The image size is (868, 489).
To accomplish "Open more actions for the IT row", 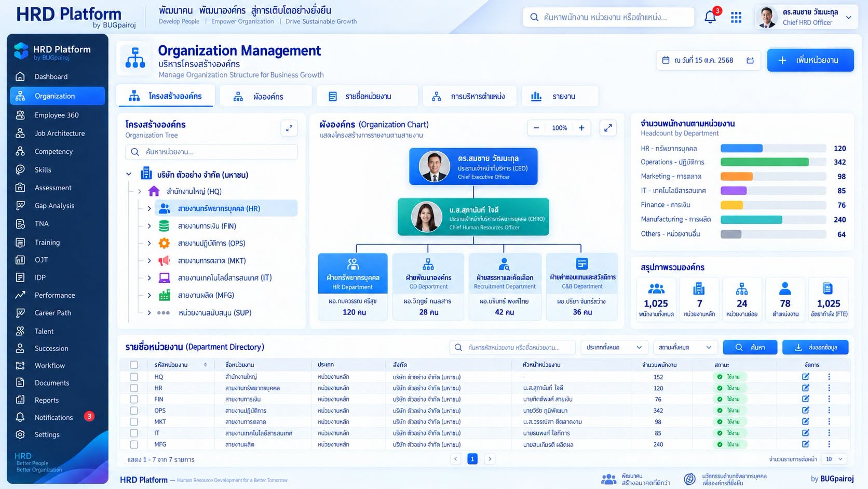I will pos(829,433).
